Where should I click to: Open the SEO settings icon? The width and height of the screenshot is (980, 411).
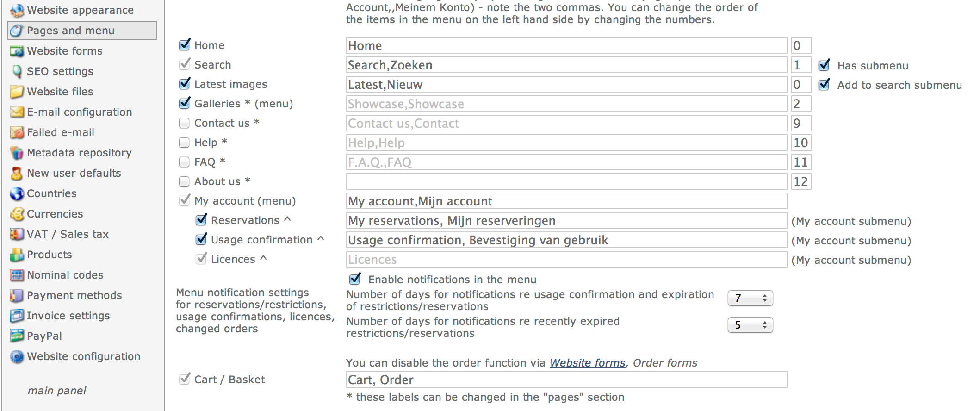point(17,71)
